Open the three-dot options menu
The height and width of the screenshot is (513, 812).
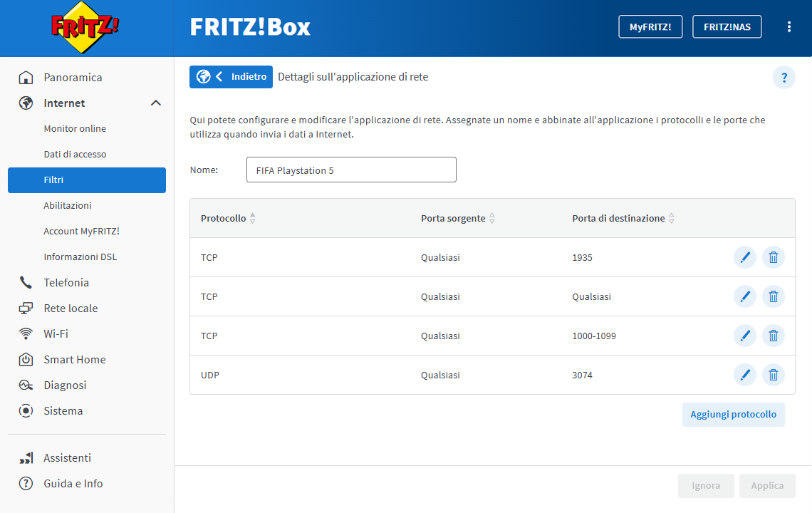point(788,27)
